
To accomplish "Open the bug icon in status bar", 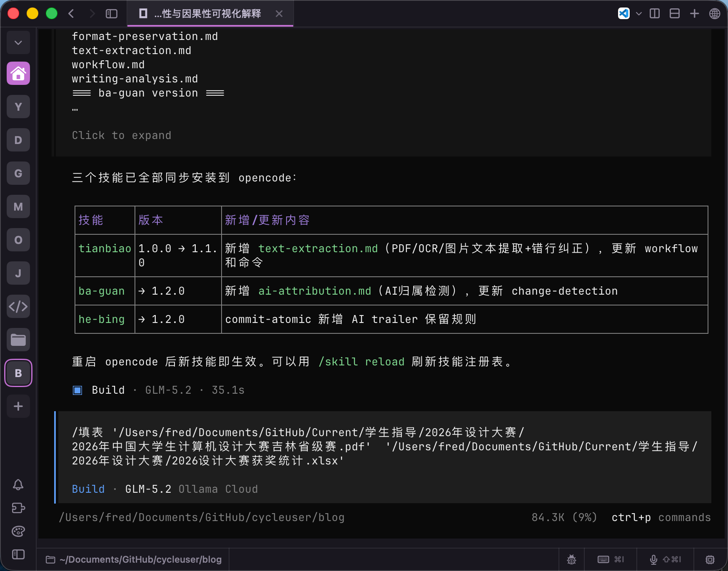I will (x=571, y=559).
